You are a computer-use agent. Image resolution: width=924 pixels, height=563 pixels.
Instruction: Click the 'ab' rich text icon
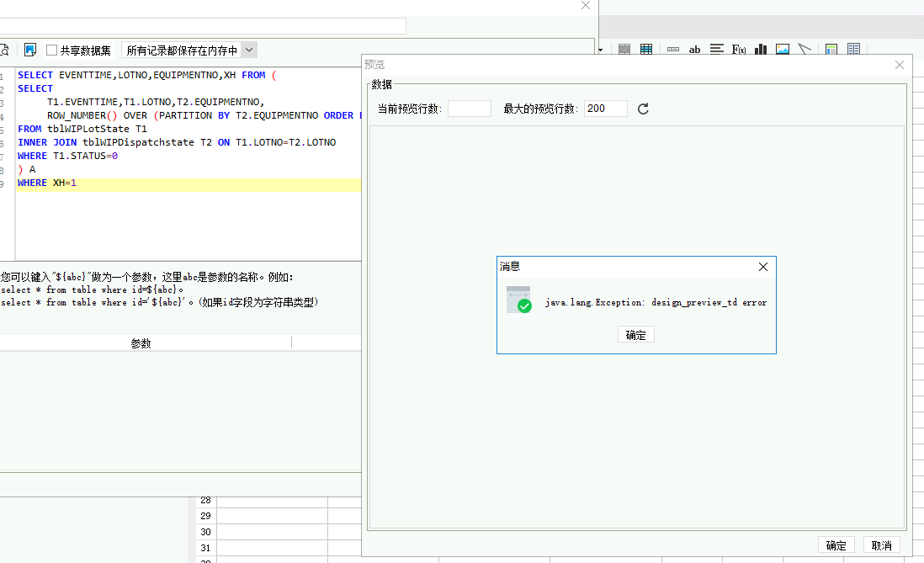(x=695, y=50)
